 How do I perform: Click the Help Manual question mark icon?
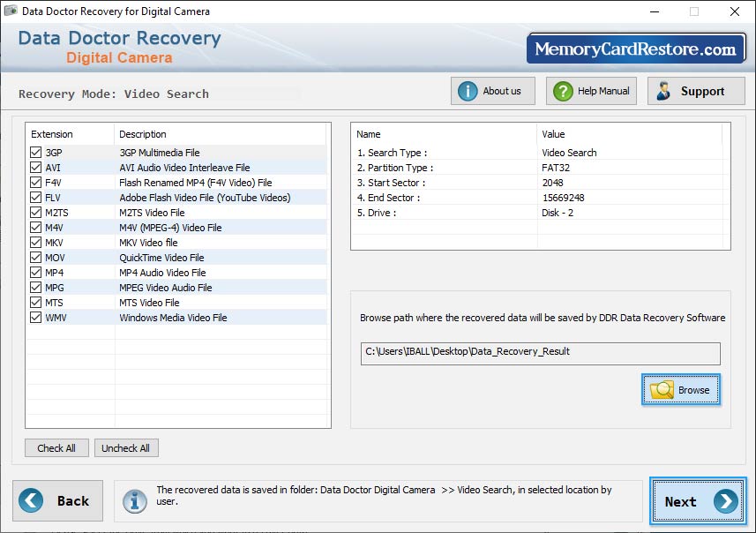563,91
